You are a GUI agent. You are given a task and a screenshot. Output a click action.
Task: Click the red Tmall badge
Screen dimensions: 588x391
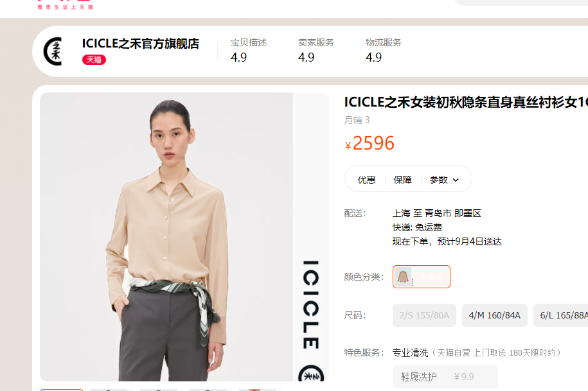[x=94, y=60]
